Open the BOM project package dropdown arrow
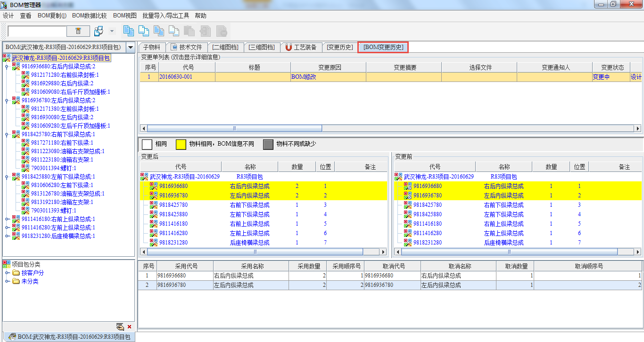Image resolution: width=644 pixels, height=342 pixels. 130,47
